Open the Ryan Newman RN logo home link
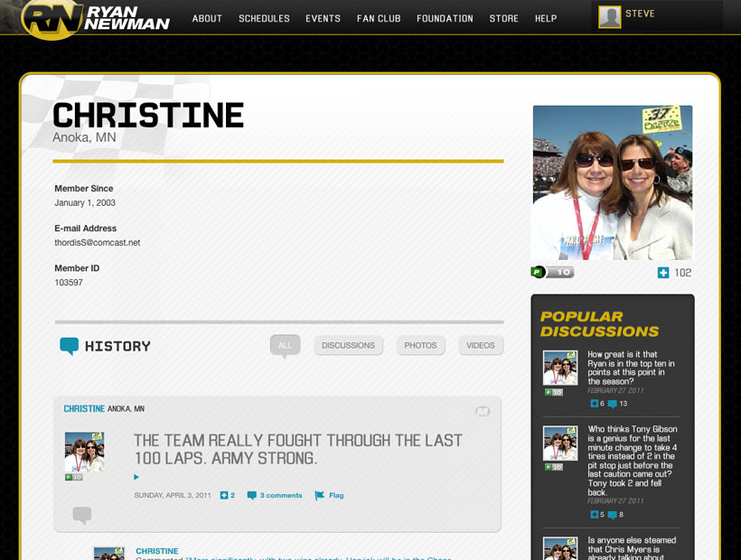Image resolution: width=741 pixels, height=560 pixels. 96,19
